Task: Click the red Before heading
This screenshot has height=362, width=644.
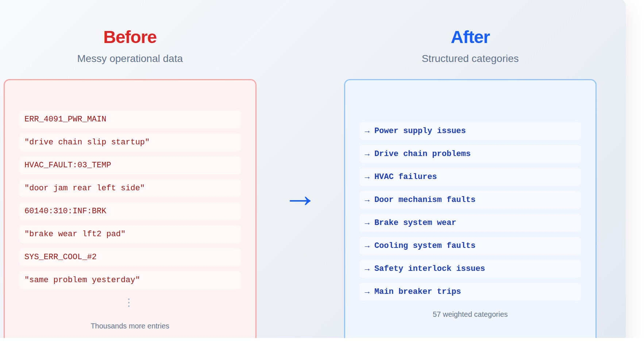Action: click(x=130, y=37)
